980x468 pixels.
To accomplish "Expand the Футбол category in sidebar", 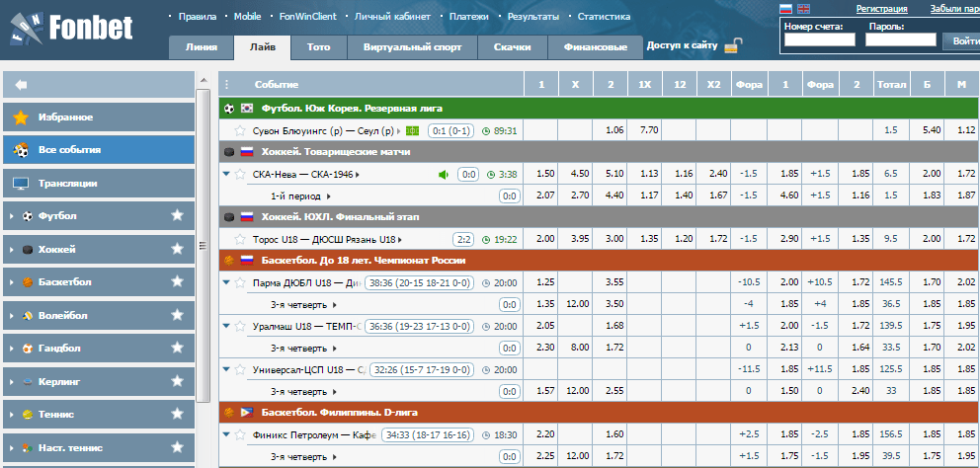I will pos(11,216).
